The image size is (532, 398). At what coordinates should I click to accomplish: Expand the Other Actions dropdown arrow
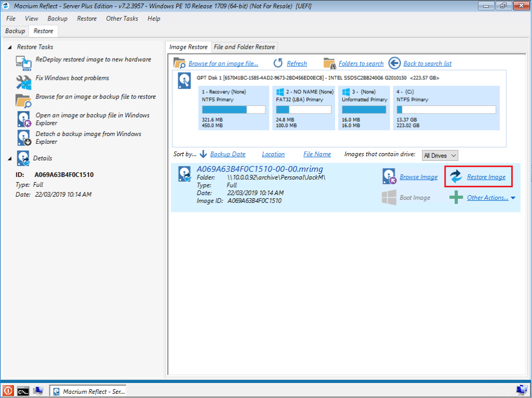(513, 198)
